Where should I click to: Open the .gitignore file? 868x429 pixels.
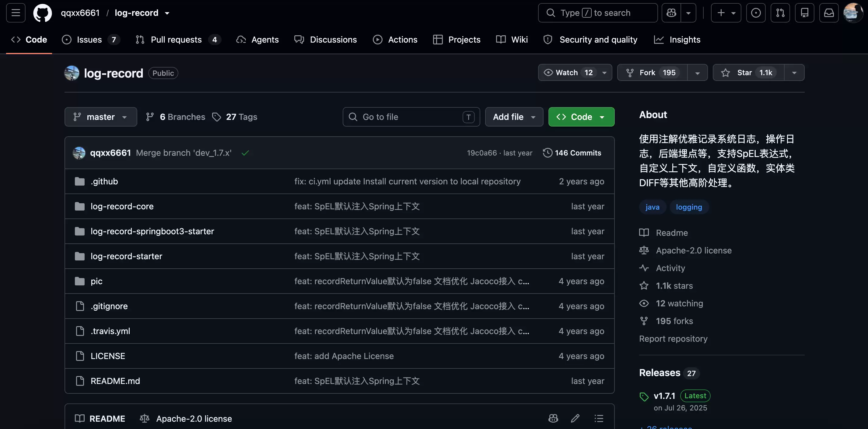[x=109, y=306]
